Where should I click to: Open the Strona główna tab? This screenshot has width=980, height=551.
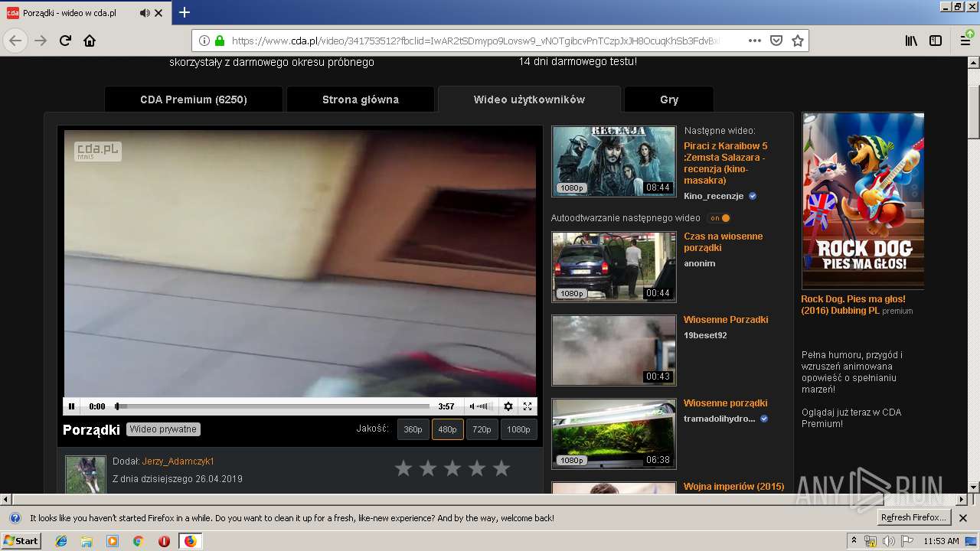click(x=361, y=99)
